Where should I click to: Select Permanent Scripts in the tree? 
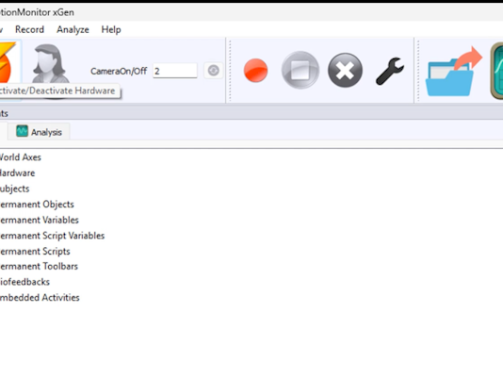tap(35, 251)
